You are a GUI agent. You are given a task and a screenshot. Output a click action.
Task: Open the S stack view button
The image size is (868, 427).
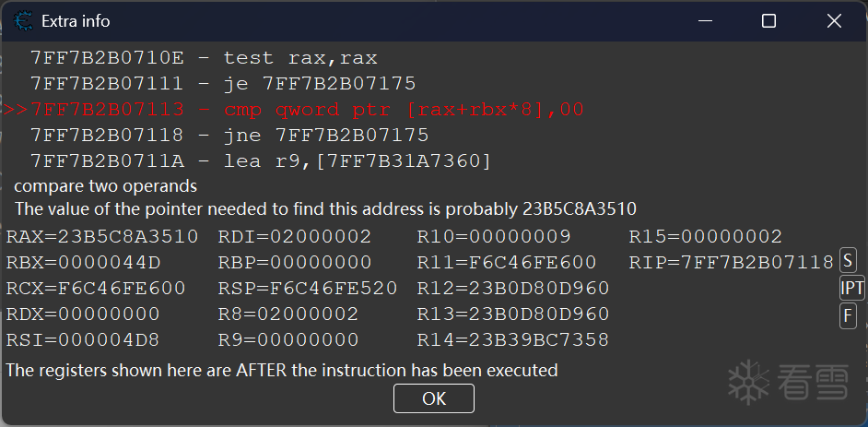pyautogui.click(x=848, y=262)
